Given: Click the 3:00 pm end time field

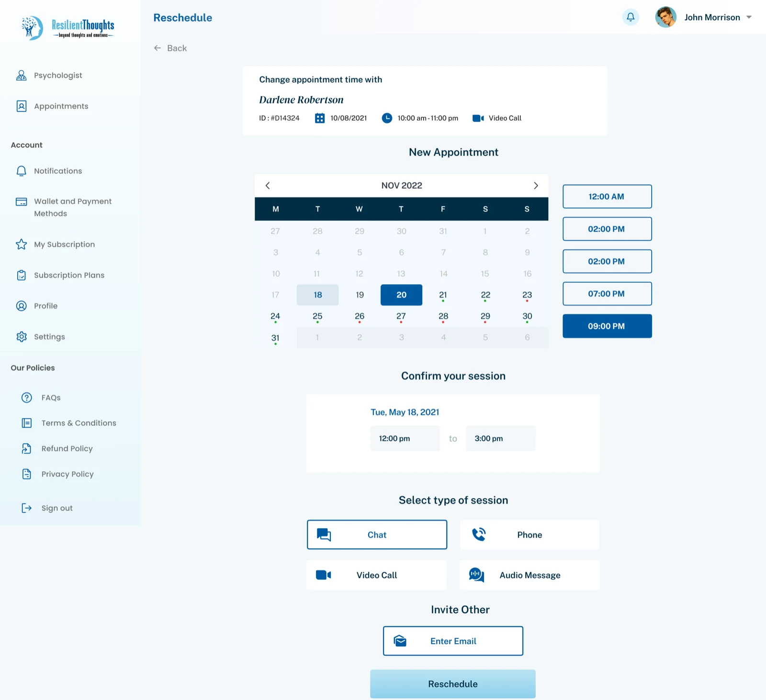Looking at the screenshot, I should (501, 438).
